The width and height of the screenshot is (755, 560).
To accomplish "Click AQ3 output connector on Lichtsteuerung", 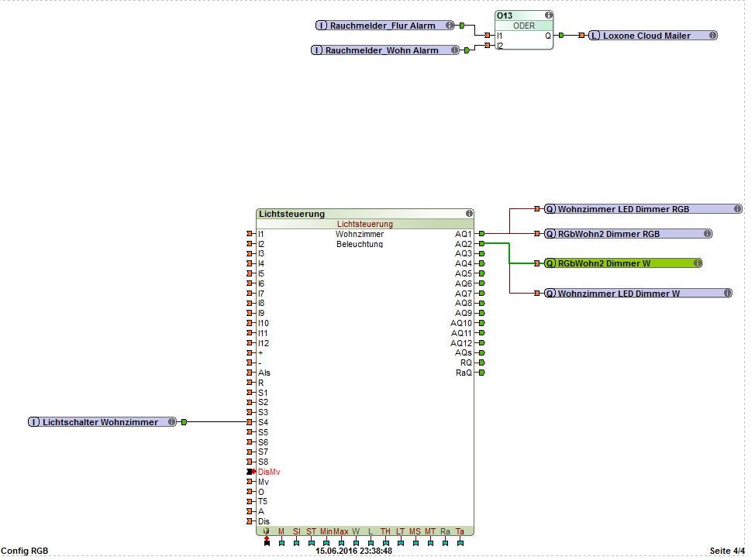I will pos(481,253).
